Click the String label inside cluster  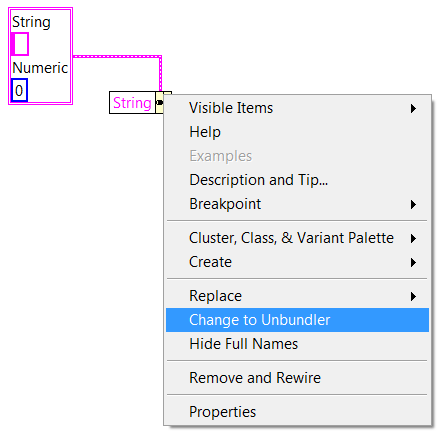tap(31, 22)
